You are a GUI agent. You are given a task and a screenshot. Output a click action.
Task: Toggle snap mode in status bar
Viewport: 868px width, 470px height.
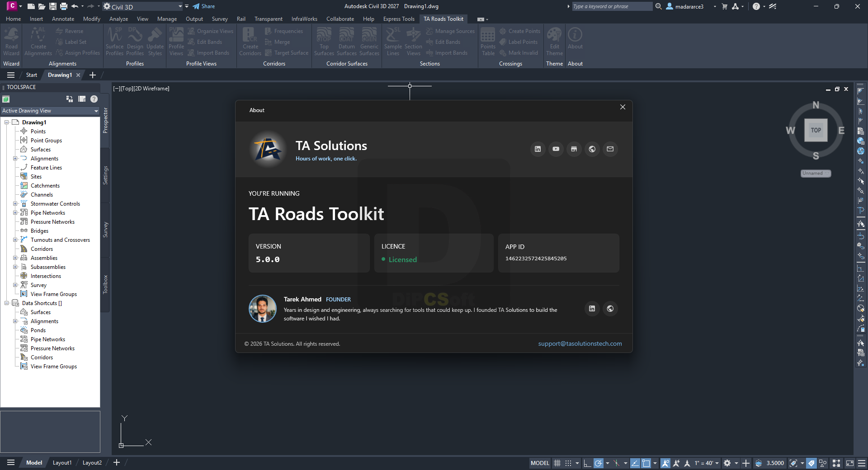[x=568, y=463]
